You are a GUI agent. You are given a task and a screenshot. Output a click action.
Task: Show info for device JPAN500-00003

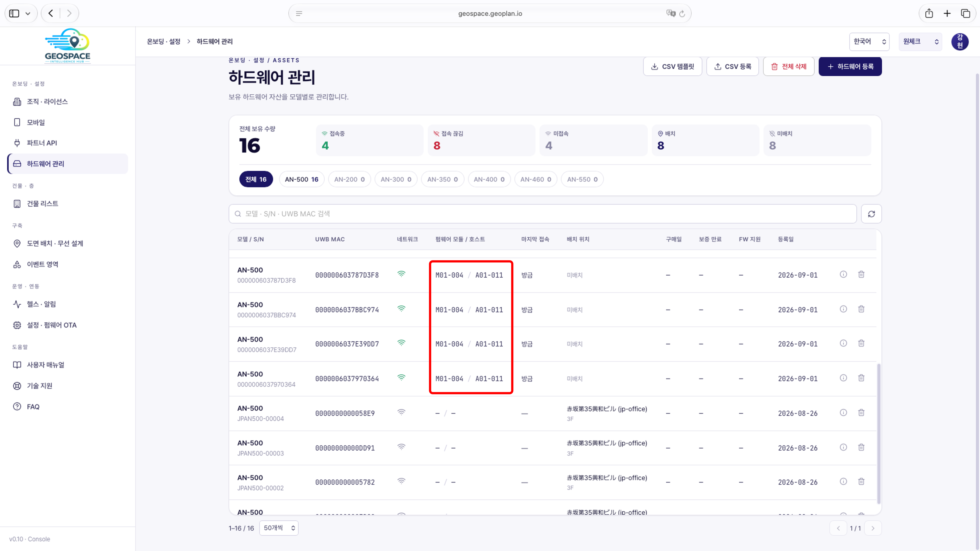click(x=843, y=447)
